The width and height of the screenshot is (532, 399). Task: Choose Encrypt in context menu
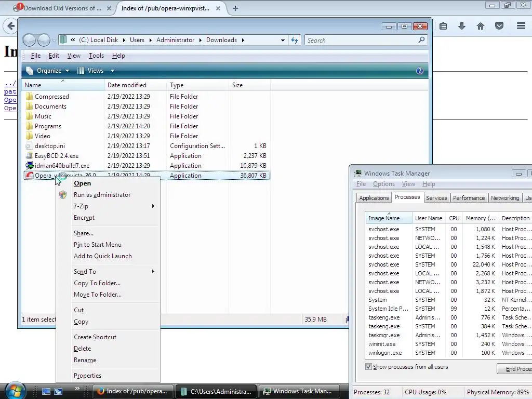pos(84,218)
